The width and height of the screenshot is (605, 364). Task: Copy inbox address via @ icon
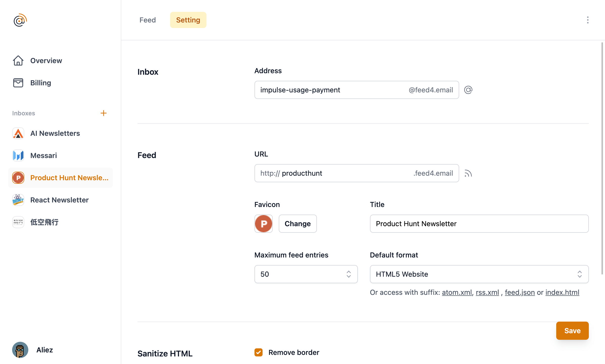coord(468,90)
